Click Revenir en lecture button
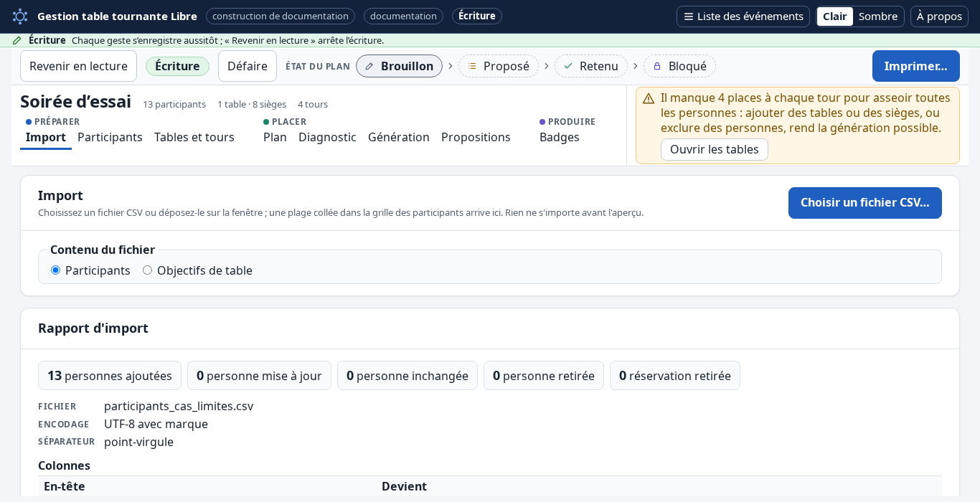The image size is (980, 502). tap(78, 66)
